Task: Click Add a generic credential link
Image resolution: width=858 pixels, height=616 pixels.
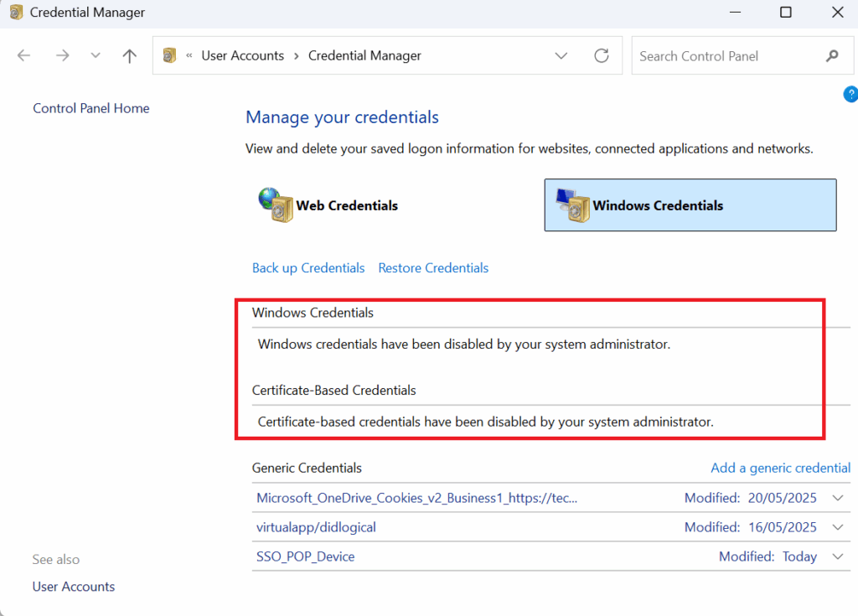Action: tap(780, 468)
